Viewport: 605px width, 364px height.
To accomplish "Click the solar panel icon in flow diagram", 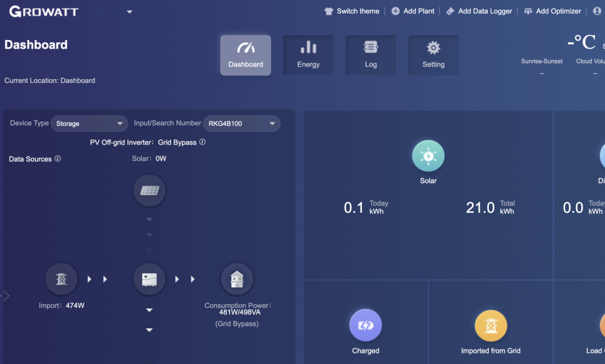I will click(x=149, y=190).
